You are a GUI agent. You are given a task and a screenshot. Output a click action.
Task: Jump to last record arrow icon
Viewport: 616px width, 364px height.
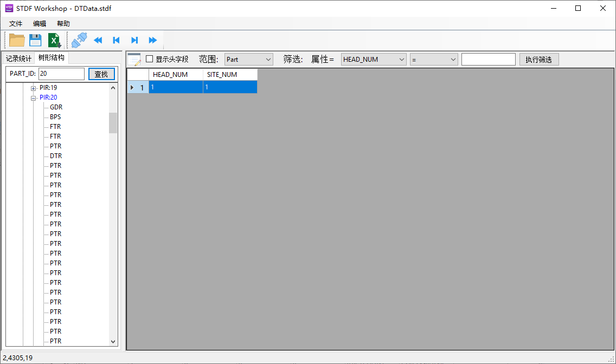[x=134, y=40]
